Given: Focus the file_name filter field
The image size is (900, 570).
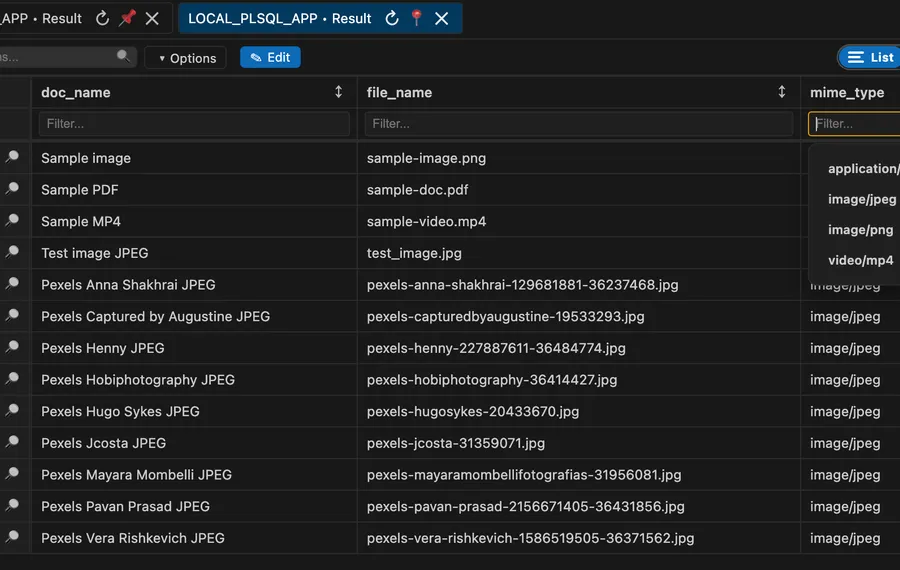Looking at the screenshot, I should click(x=579, y=123).
